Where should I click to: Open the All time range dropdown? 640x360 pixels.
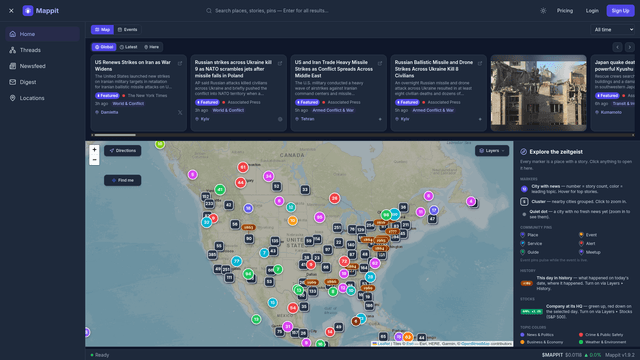pyautogui.click(x=613, y=29)
